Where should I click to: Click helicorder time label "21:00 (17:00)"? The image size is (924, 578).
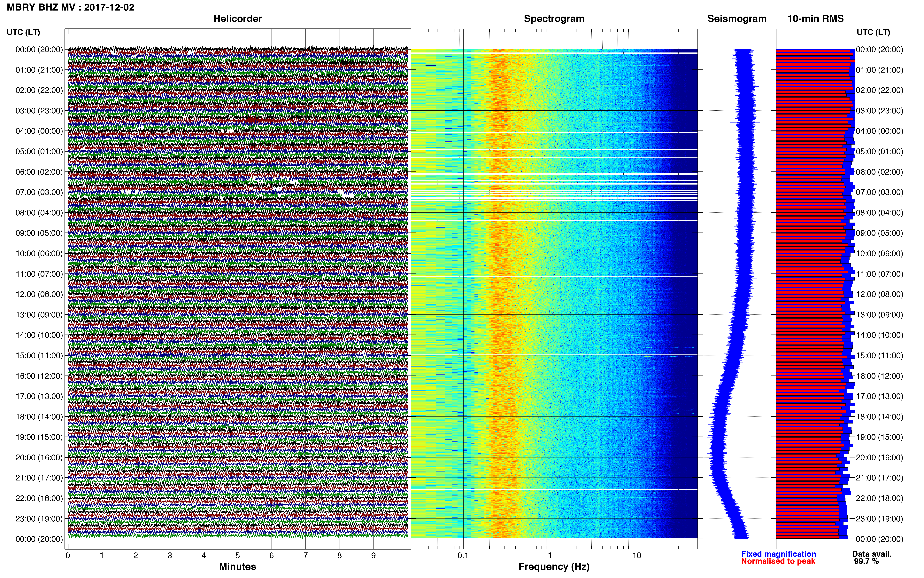(x=39, y=478)
